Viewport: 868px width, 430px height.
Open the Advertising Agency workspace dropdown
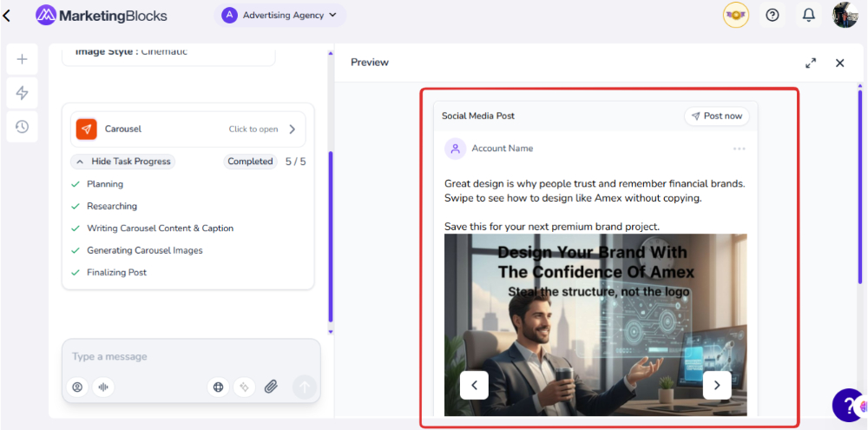(x=279, y=15)
